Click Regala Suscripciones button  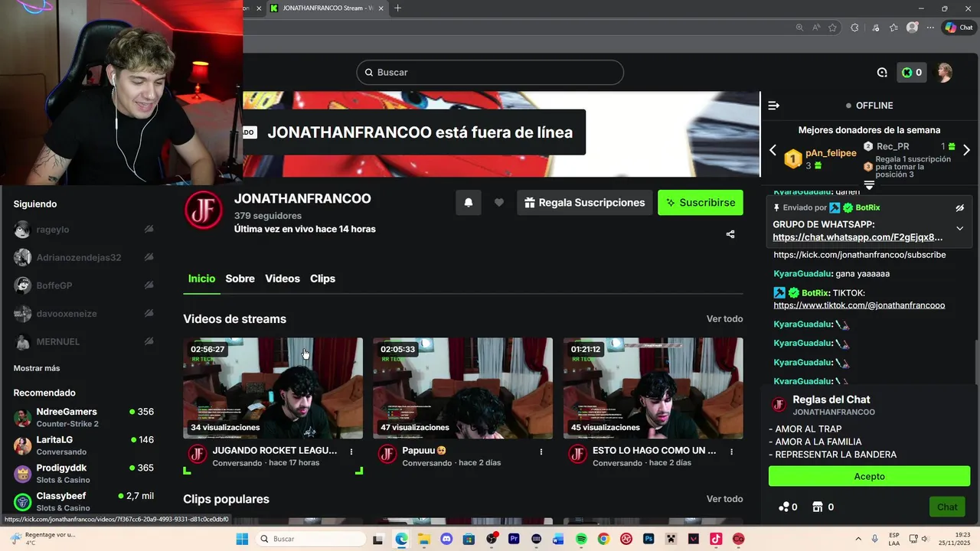(585, 203)
